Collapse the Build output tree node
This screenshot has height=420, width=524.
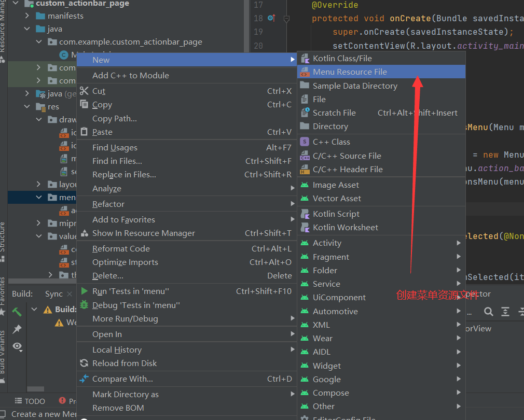point(34,310)
